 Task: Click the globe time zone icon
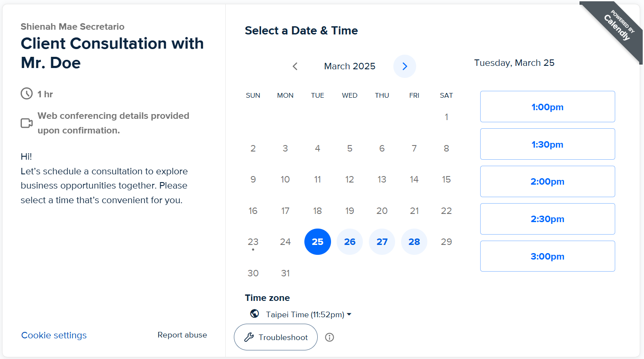point(255,313)
